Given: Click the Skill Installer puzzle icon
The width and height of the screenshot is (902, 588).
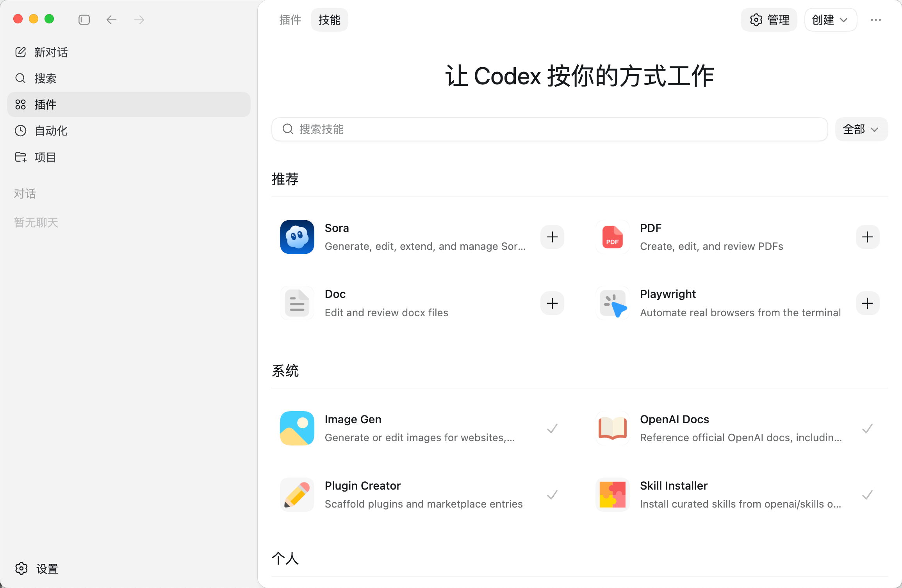Looking at the screenshot, I should 612,495.
